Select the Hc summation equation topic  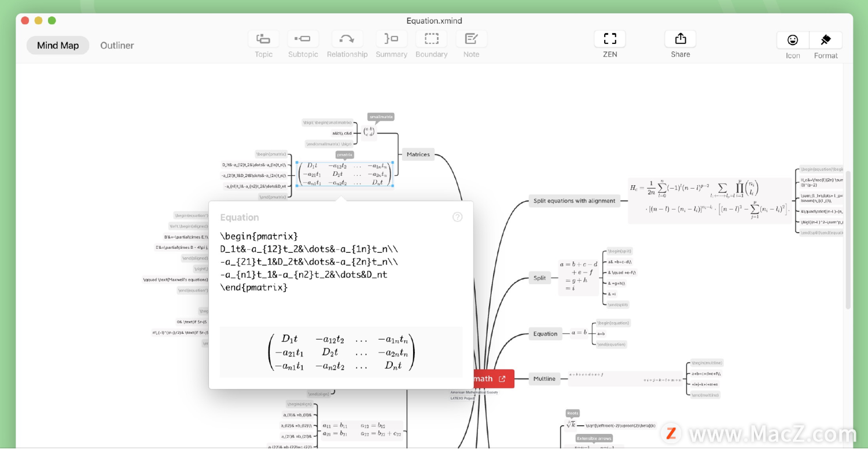pyautogui.click(x=709, y=201)
